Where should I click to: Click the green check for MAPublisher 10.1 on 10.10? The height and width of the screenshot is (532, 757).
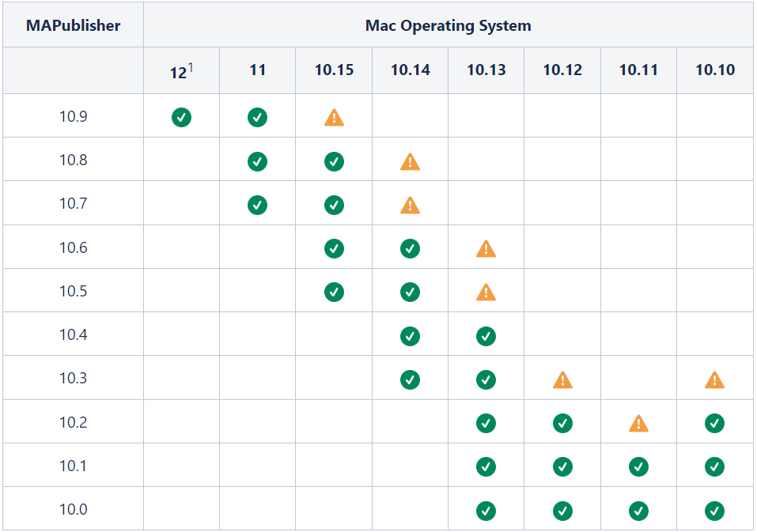point(714,466)
